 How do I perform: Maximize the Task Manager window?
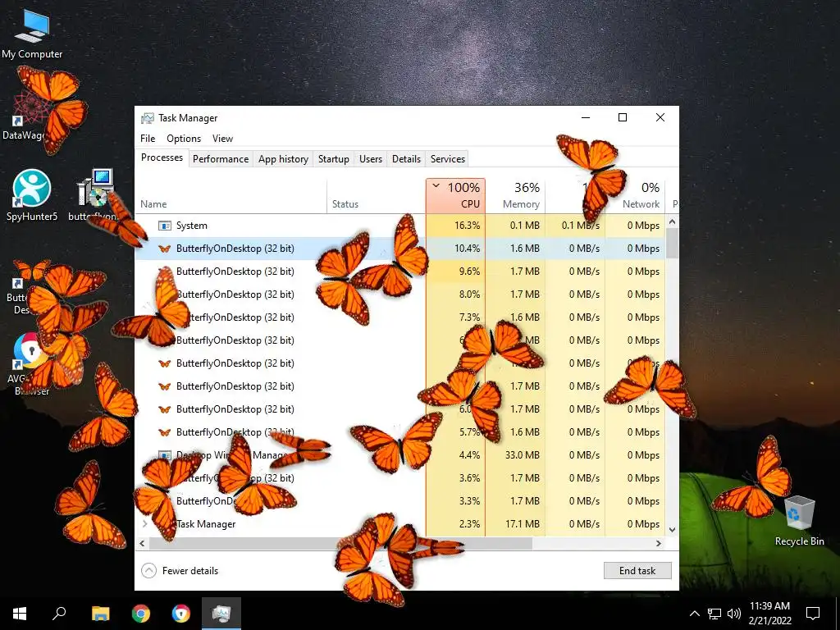pos(623,117)
